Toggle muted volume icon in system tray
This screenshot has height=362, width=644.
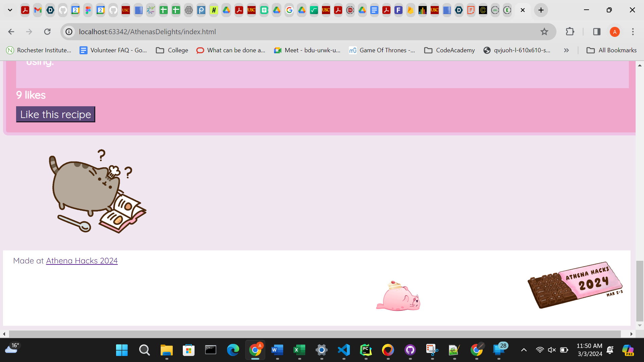pyautogui.click(x=552, y=350)
